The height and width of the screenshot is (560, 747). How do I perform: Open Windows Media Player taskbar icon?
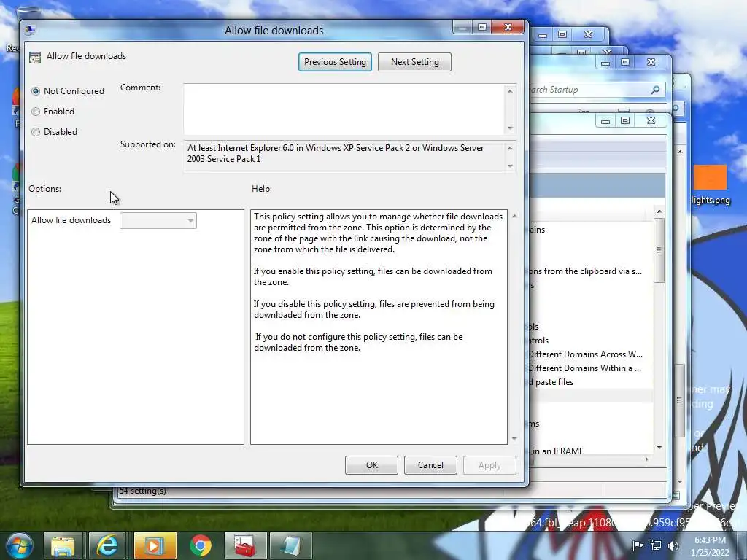[x=155, y=545]
